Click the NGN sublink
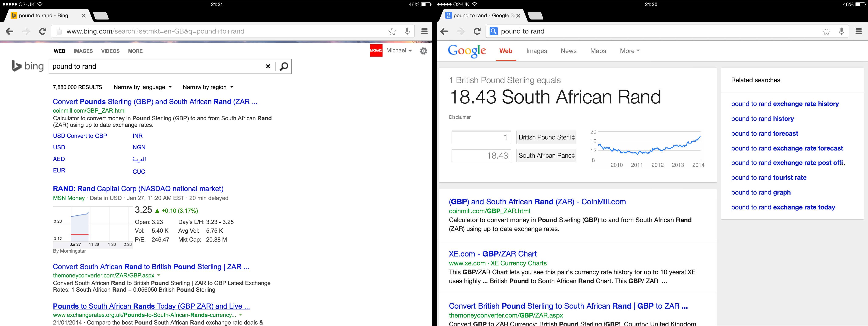The height and width of the screenshot is (326, 868). pos(139,147)
